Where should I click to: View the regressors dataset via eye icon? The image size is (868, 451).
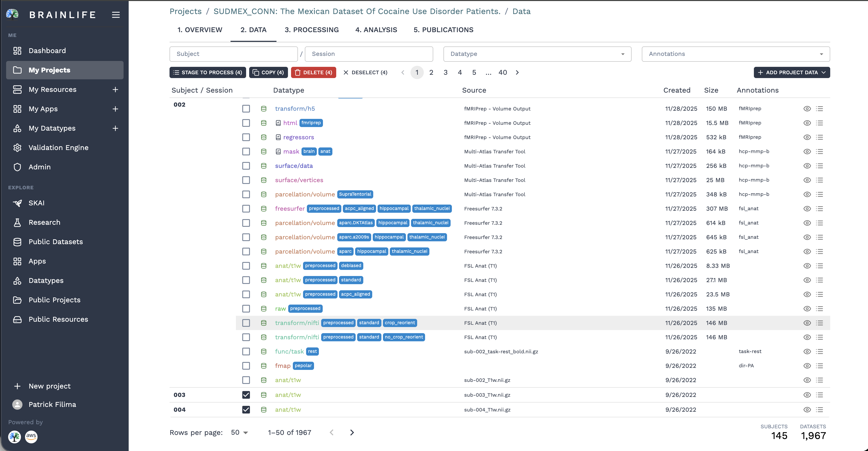(x=807, y=137)
